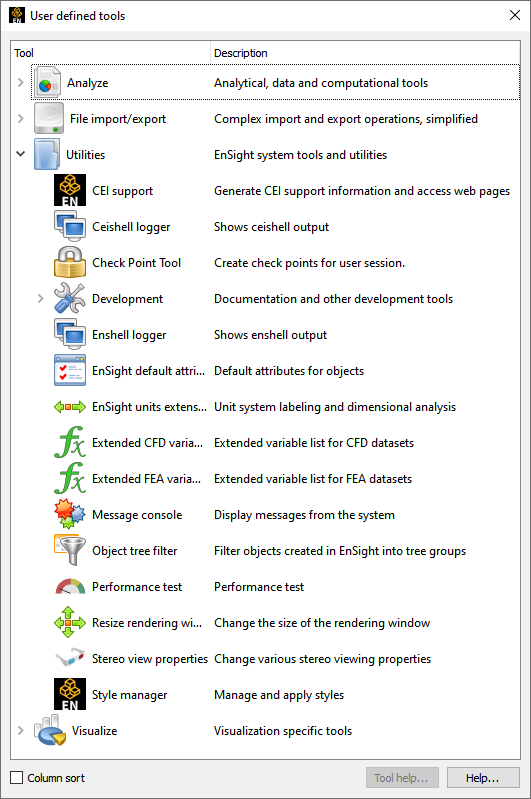Select the 'EnSight default attri...' name

coord(148,370)
